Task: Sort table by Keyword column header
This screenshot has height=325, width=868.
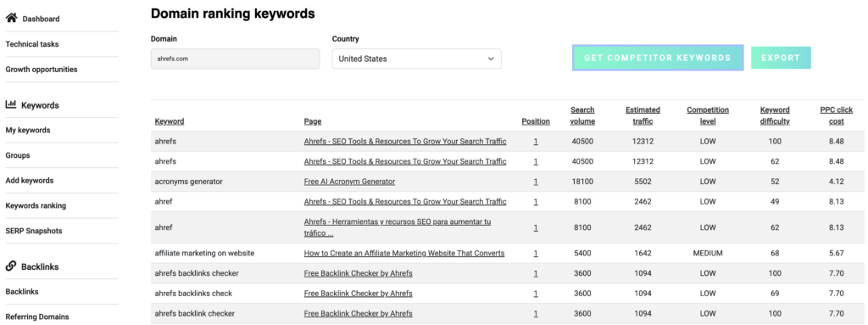Action: (x=170, y=121)
